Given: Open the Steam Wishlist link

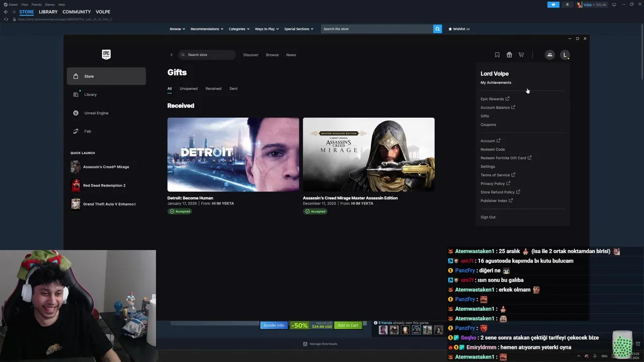Looking at the screenshot, I should (x=459, y=29).
